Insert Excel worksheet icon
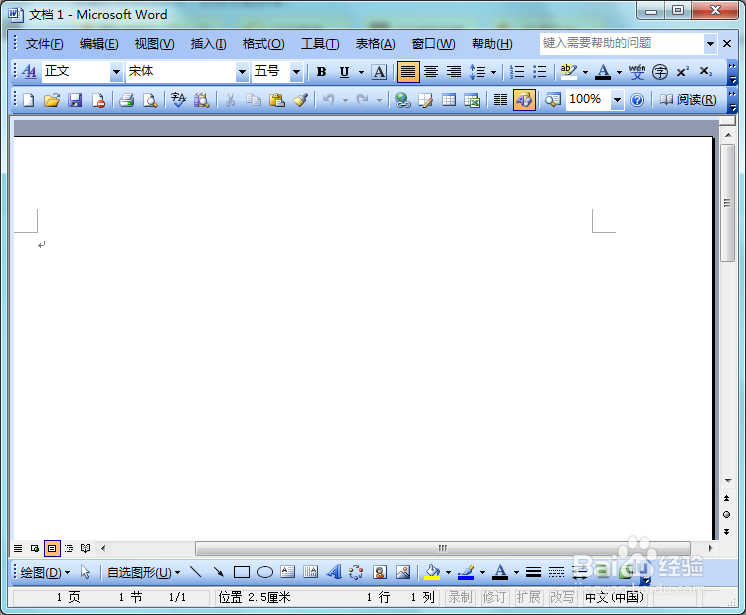 click(472, 100)
